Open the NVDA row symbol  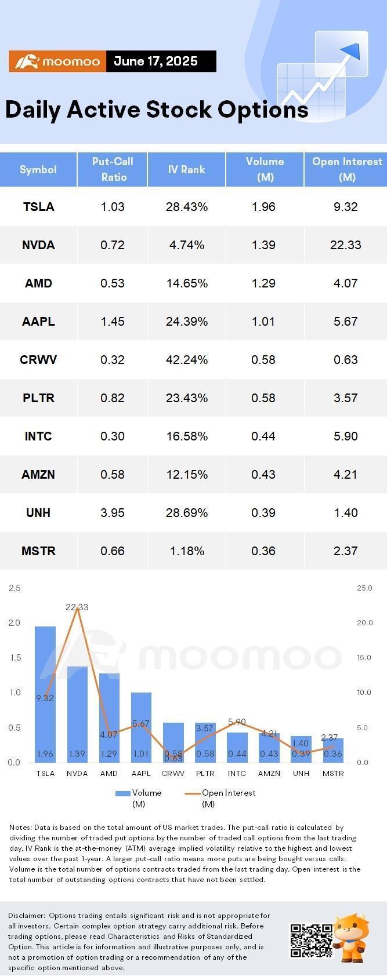38,245
